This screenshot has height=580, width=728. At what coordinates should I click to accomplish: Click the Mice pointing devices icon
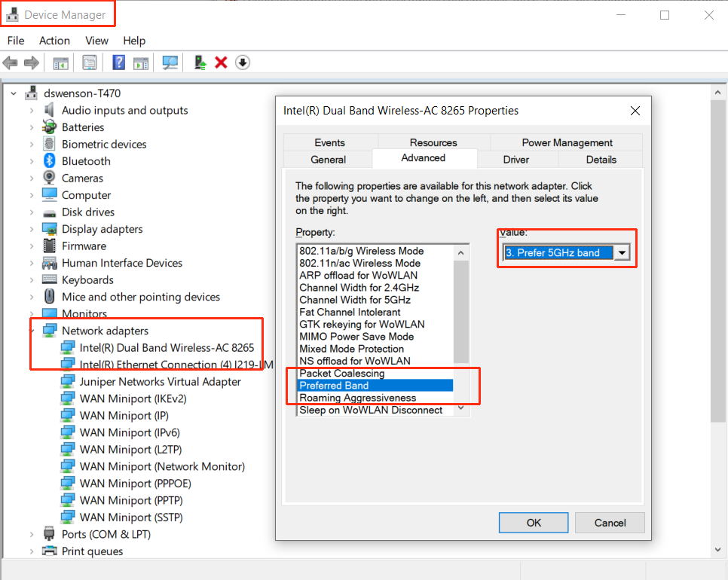click(x=49, y=297)
